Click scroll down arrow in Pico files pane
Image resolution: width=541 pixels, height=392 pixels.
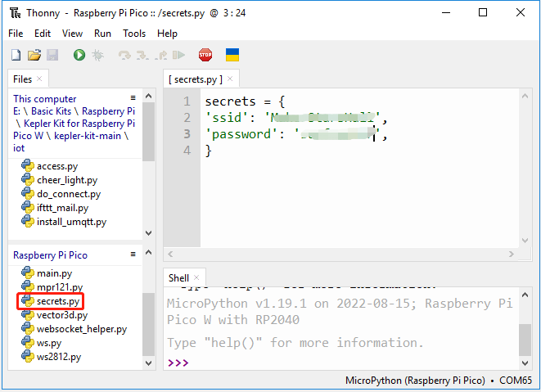tap(149, 363)
